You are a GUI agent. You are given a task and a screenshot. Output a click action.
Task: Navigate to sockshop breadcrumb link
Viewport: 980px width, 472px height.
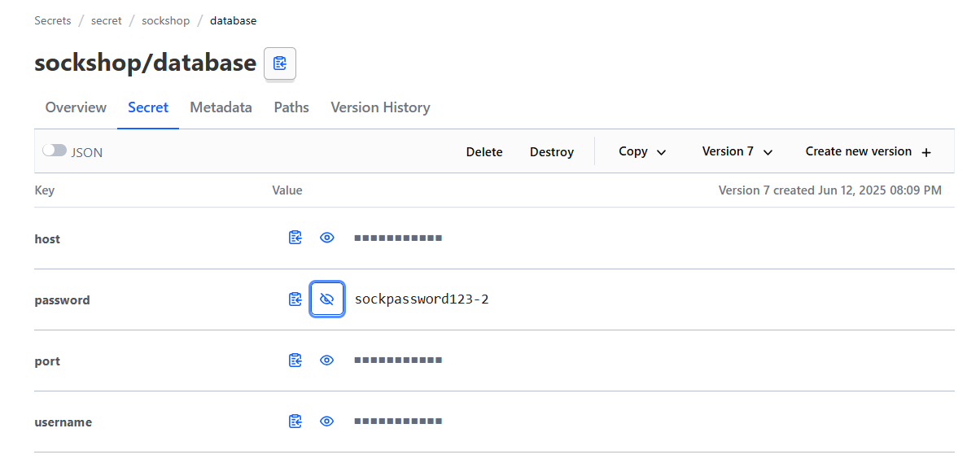click(165, 20)
